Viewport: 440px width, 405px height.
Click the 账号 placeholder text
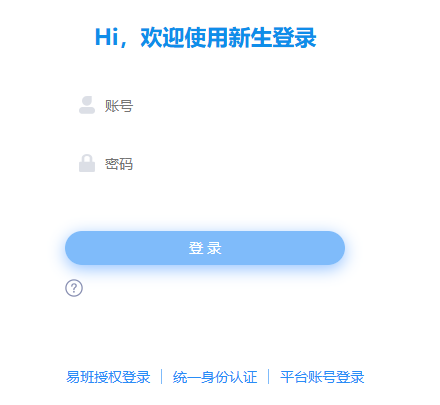pos(119,106)
